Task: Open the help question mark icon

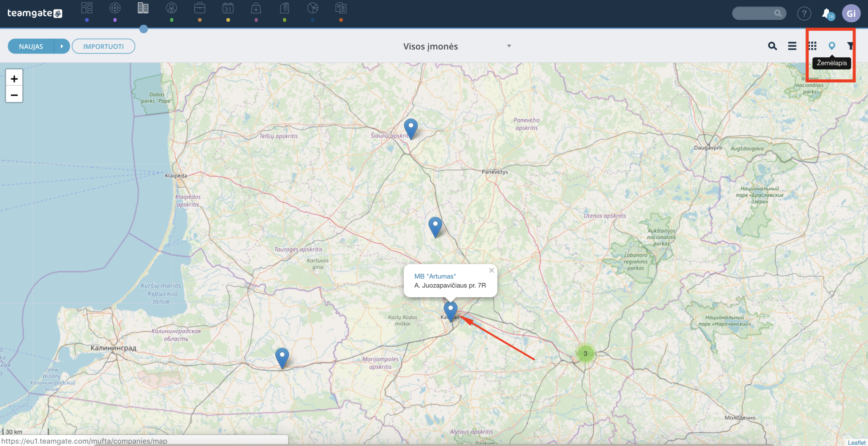Action: click(x=804, y=14)
